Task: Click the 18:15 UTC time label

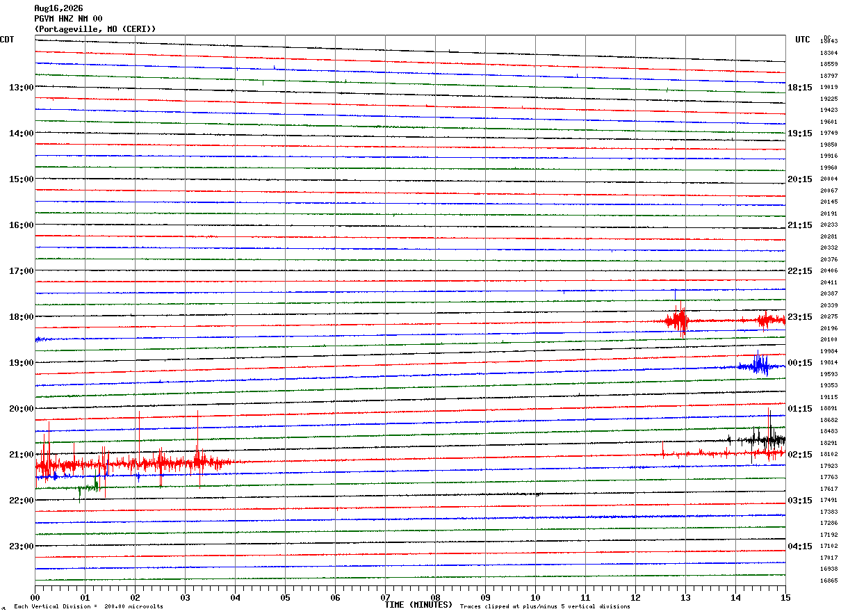Action: 800,88
